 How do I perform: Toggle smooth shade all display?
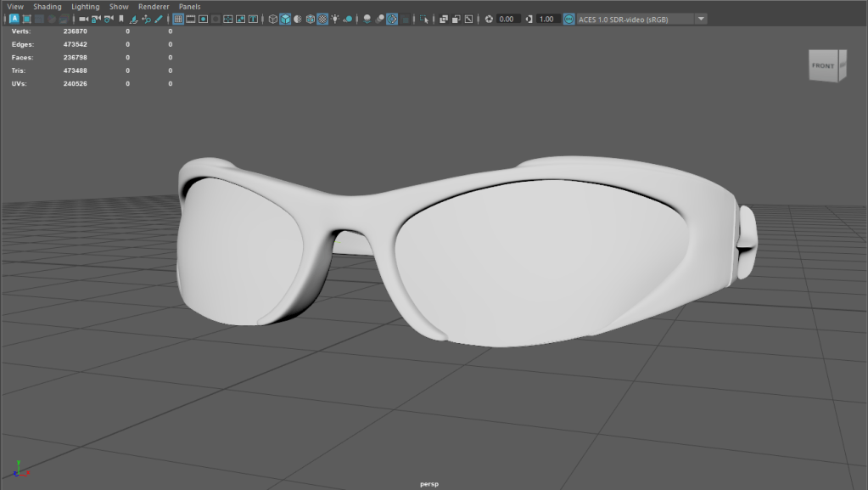click(285, 19)
